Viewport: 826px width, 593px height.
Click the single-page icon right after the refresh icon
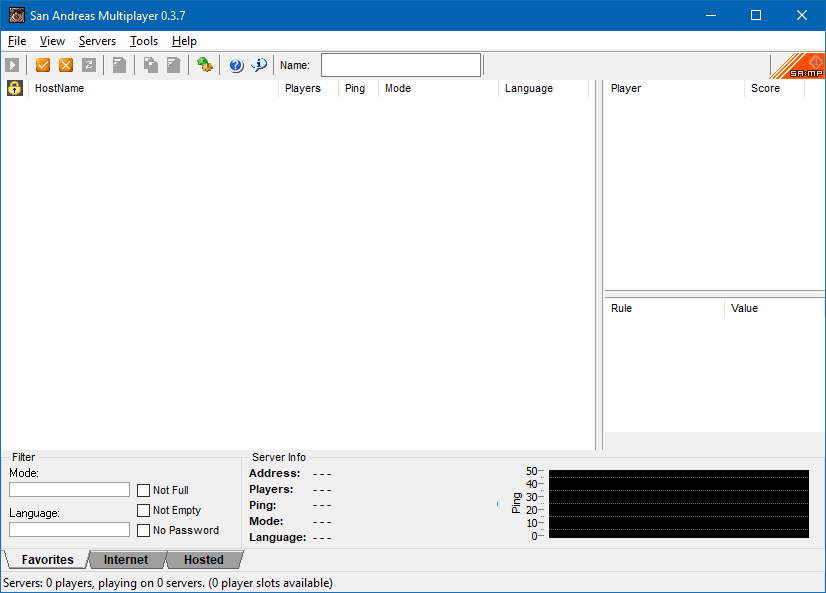[120, 65]
